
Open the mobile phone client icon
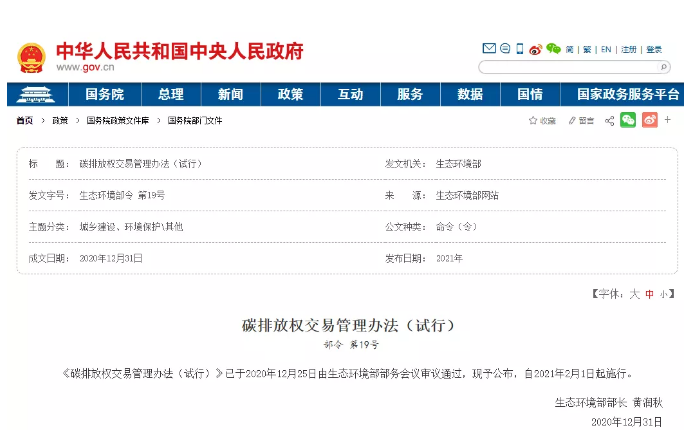click(520, 48)
